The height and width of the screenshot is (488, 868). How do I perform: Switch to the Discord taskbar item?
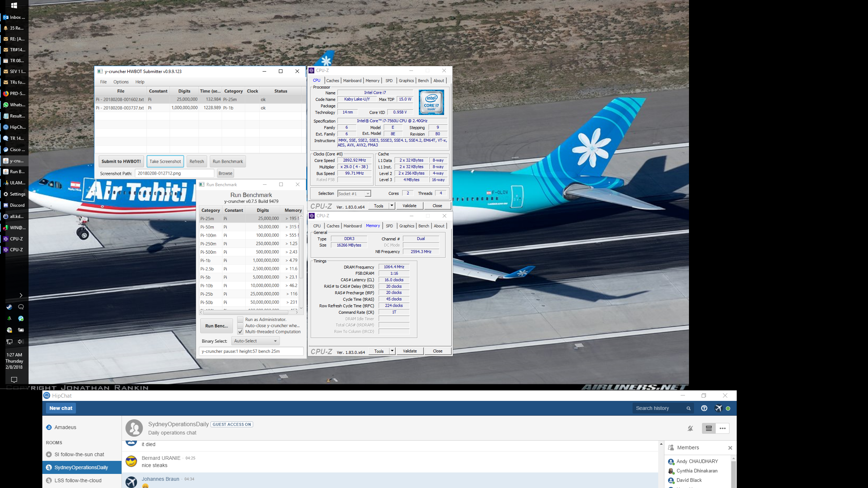(14, 205)
